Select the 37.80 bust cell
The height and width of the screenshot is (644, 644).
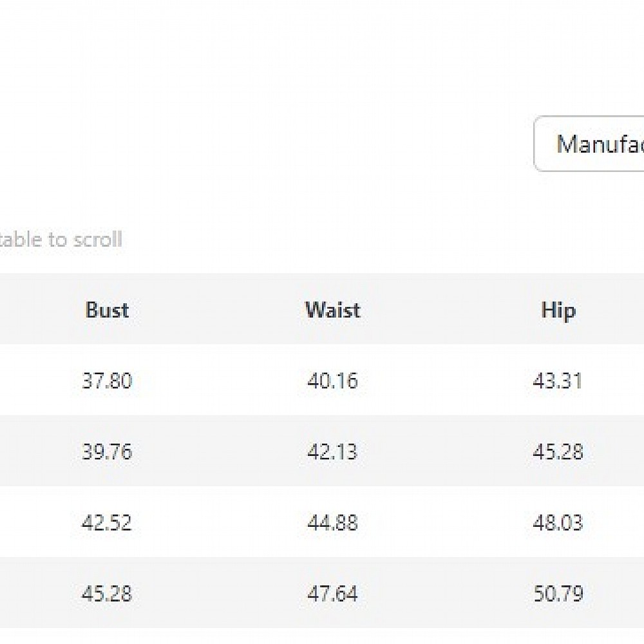point(107,381)
